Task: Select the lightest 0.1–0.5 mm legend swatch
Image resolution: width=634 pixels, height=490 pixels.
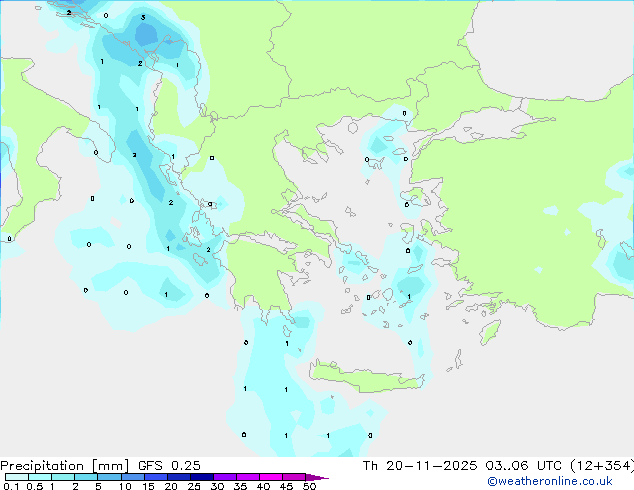Action: pos(17,477)
